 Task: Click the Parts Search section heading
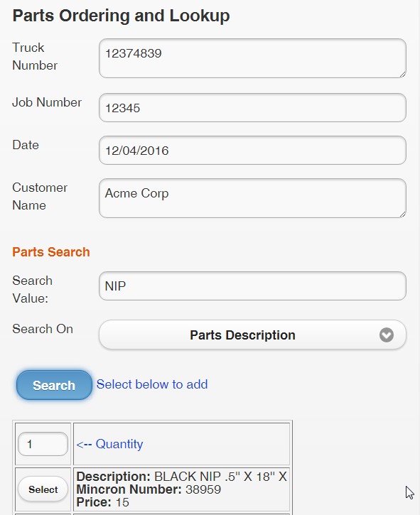click(51, 252)
